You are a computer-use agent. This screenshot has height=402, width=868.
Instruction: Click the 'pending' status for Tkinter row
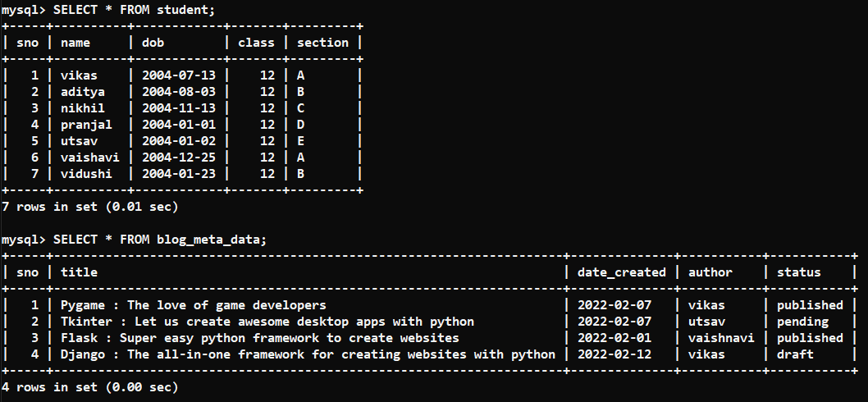click(802, 322)
